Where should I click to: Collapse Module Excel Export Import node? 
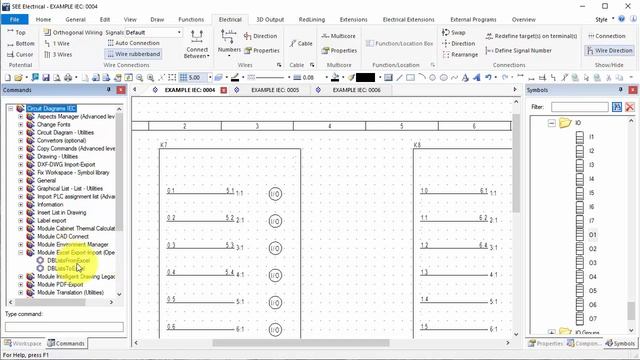click(x=20, y=253)
